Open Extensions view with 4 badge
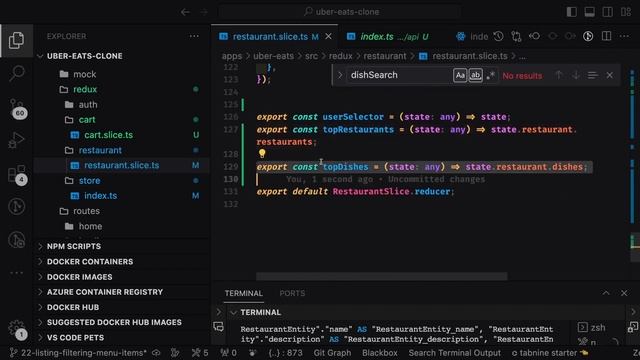Viewport: 640px width, 360px height. tap(17, 175)
